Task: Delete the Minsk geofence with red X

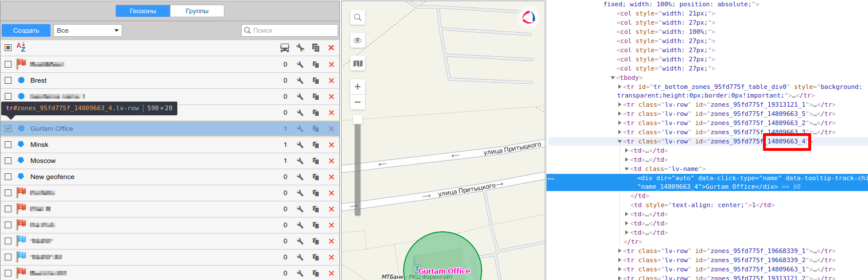Action: (x=331, y=145)
